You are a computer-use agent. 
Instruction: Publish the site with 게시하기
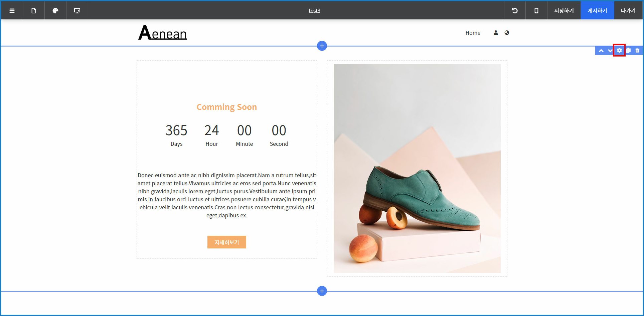coord(597,11)
